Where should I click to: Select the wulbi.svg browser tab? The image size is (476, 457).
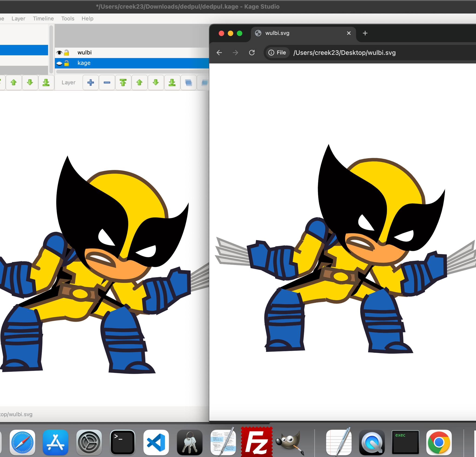point(303,33)
